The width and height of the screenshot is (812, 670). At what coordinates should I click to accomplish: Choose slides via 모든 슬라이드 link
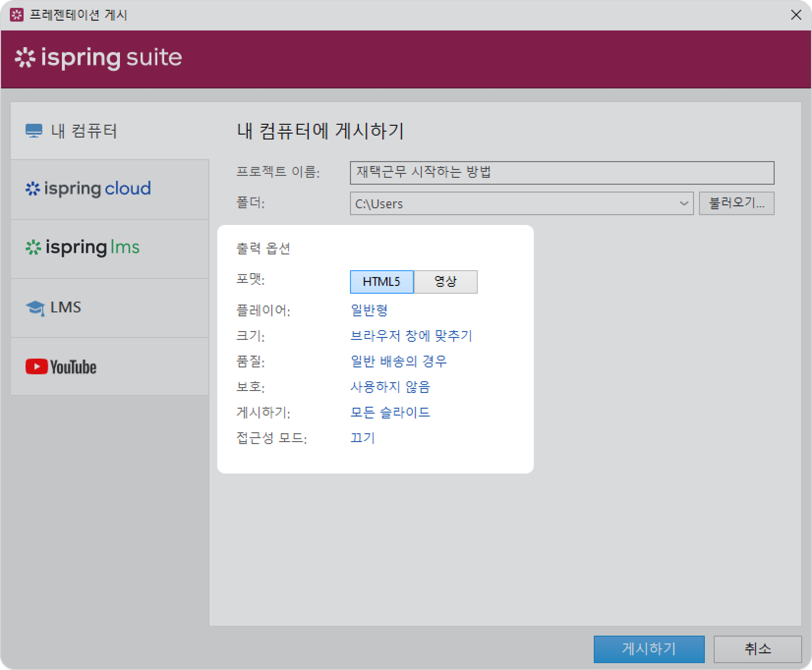[x=390, y=412]
